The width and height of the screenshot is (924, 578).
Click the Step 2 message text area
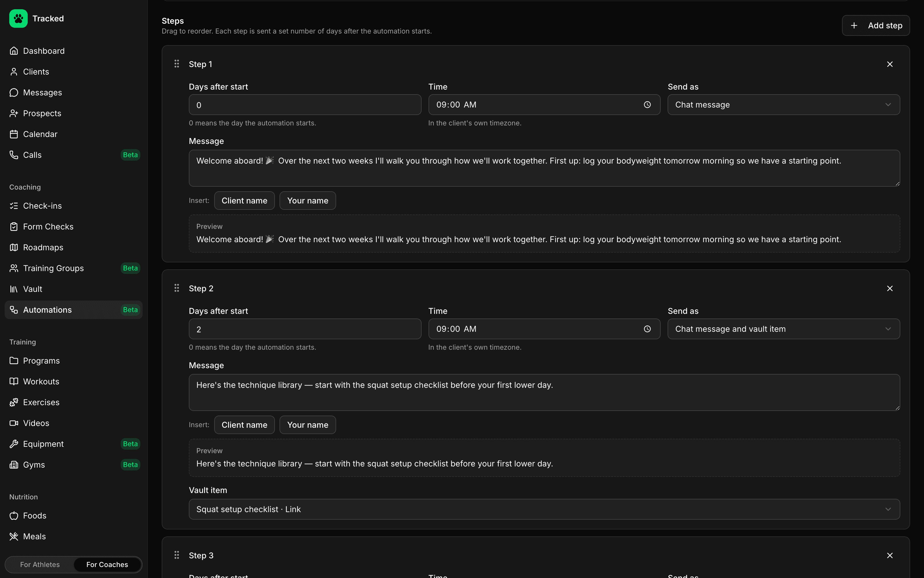click(544, 392)
